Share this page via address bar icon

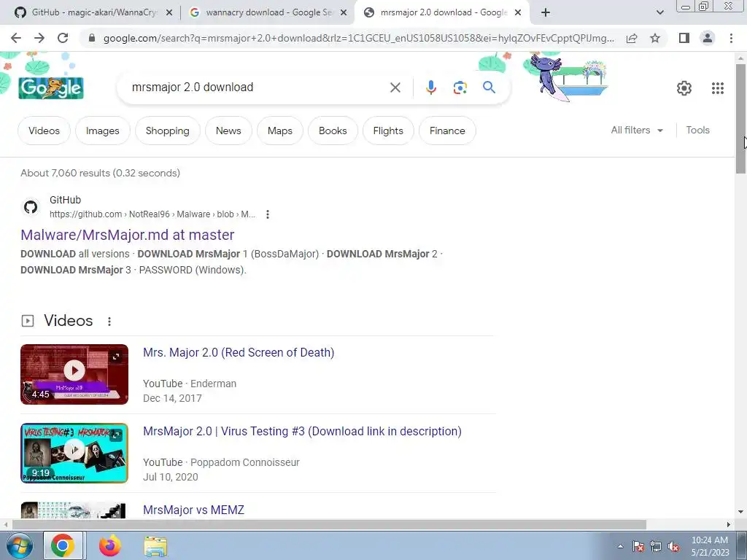pyautogui.click(x=632, y=38)
